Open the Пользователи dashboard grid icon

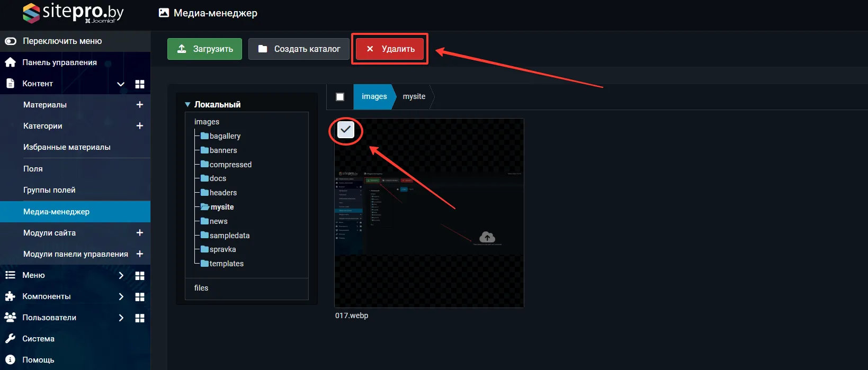click(140, 318)
